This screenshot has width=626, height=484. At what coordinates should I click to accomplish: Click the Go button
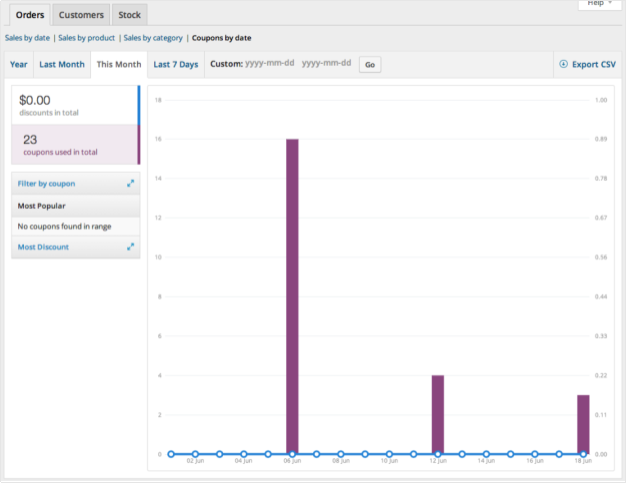[x=370, y=65]
